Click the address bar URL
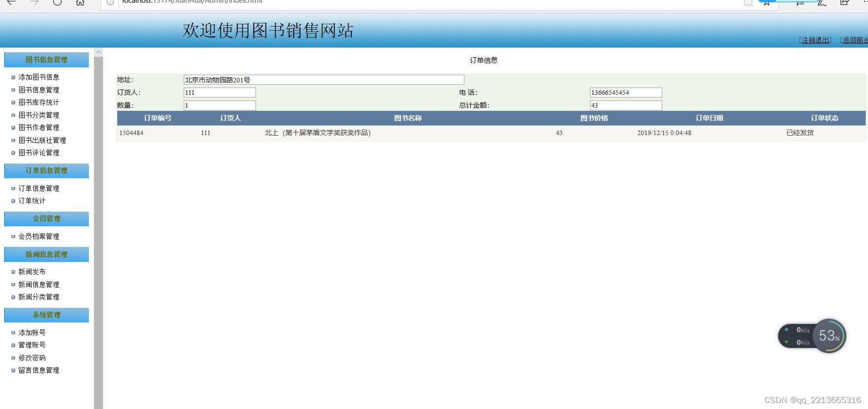 (192, 2)
